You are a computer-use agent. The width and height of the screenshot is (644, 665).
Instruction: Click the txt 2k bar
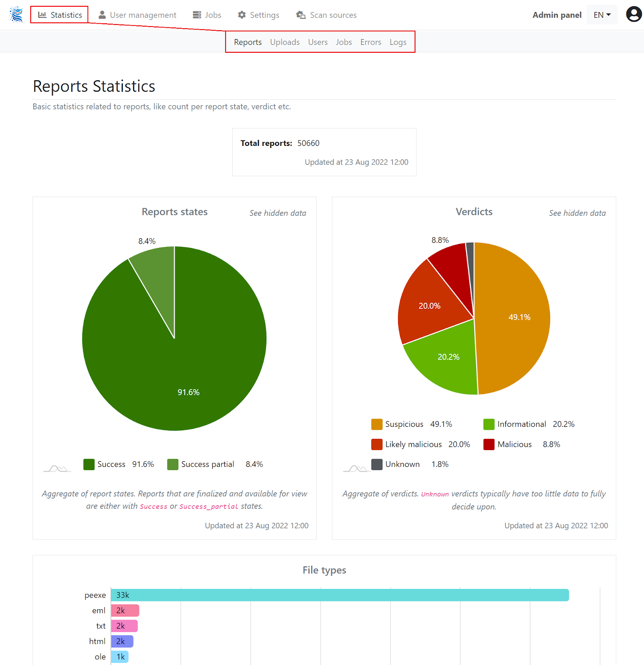[124, 626]
